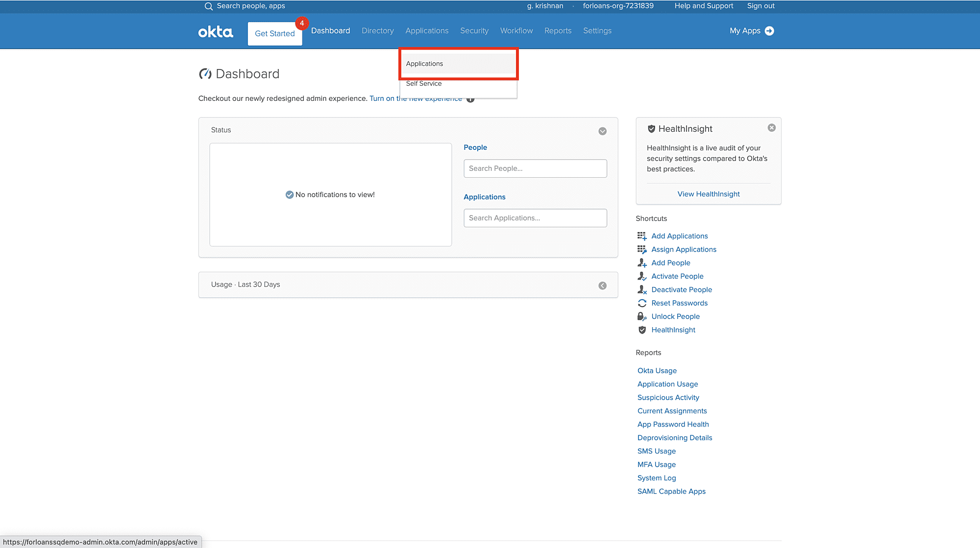This screenshot has height=548, width=980.
Task: Open the System Log report link
Action: pyautogui.click(x=657, y=478)
